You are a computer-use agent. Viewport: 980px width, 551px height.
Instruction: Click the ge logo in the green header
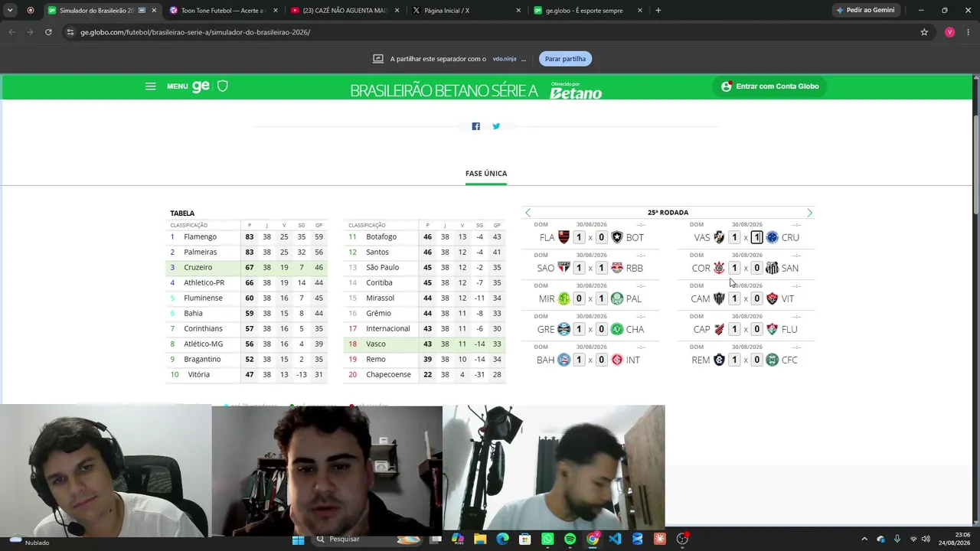[x=201, y=86]
